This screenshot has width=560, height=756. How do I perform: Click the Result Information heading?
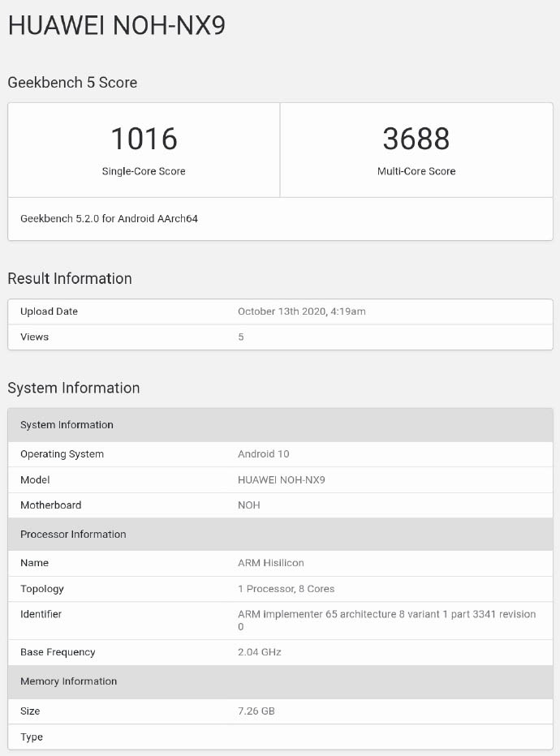tap(70, 278)
